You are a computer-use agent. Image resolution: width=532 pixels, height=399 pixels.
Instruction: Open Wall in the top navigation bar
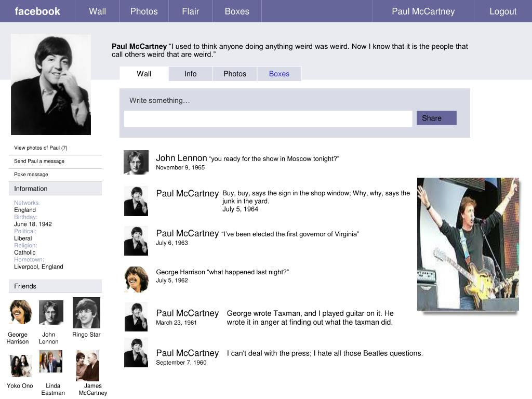click(98, 11)
